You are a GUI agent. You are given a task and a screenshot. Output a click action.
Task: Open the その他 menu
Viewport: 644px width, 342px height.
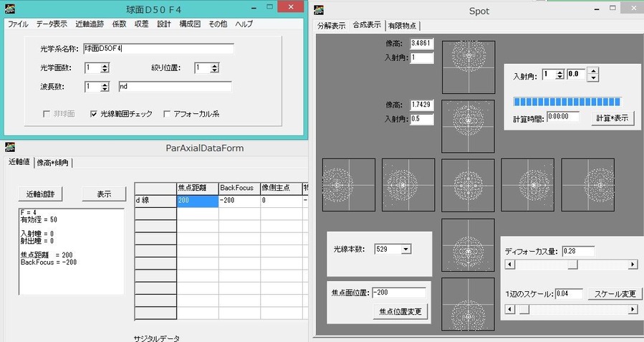click(x=218, y=24)
